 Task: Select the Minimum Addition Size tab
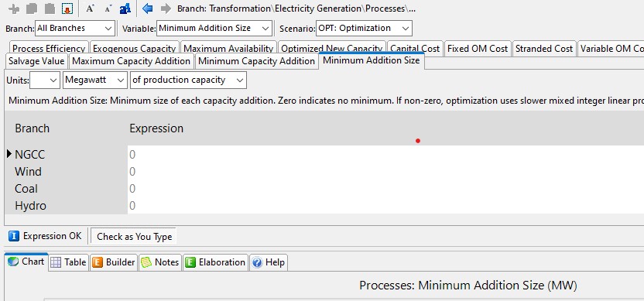tap(372, 60)
